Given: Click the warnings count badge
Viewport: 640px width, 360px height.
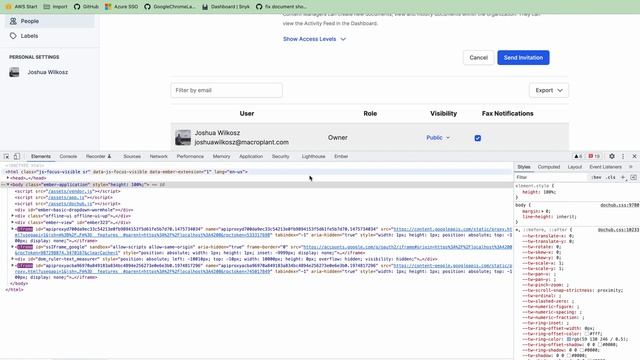Looking at the screenshot, I should 578,156.
